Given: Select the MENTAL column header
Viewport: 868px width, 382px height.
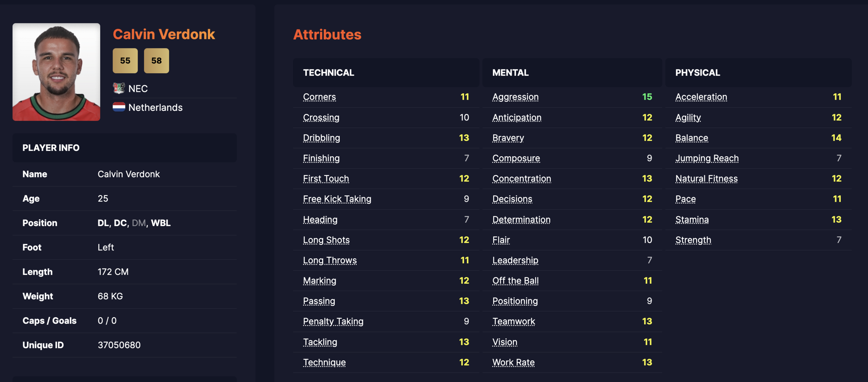Looking at the screenshot, I should click(510, 73).
